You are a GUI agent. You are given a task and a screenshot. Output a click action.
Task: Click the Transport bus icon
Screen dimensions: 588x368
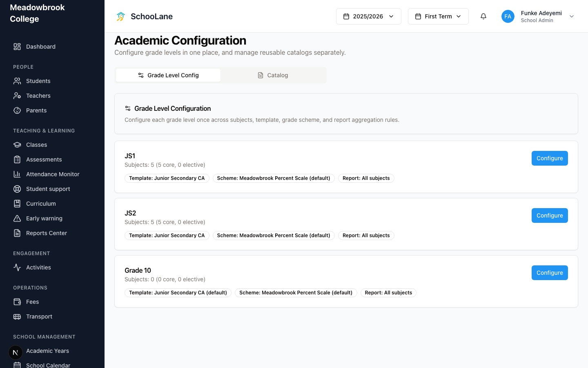tap(17, 316)
